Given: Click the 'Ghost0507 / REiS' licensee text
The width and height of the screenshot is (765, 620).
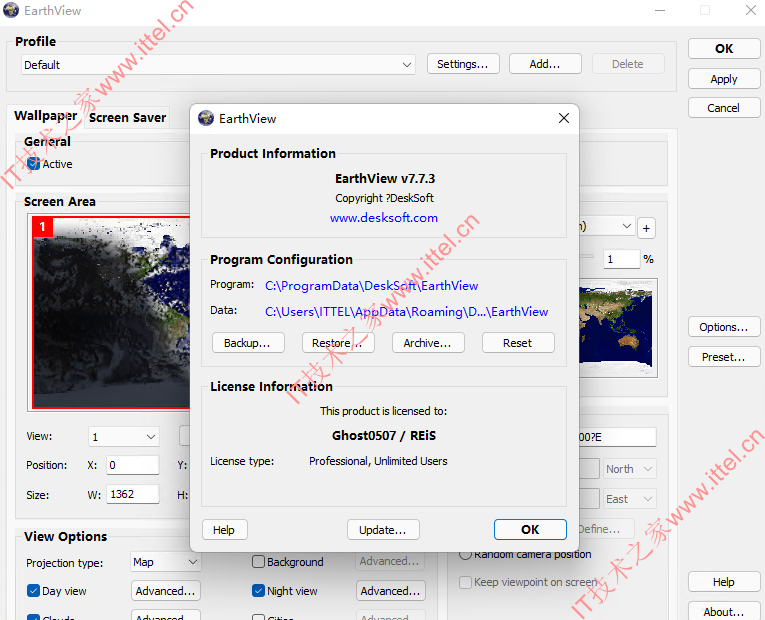Looking at the screenshot, I should pos(383,436).
